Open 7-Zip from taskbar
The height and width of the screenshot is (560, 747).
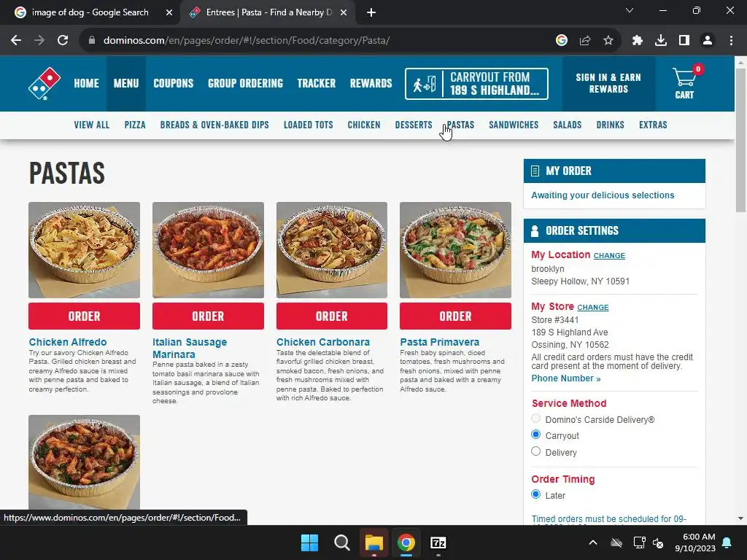[x=438, y=542]
